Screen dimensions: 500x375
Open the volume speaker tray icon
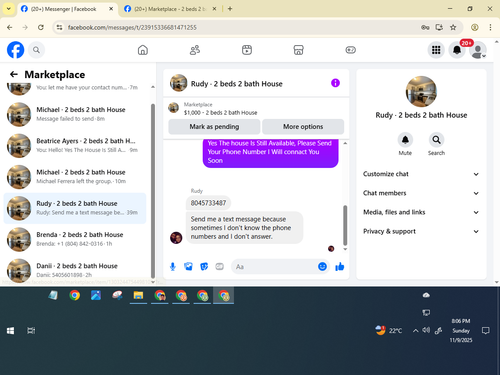(426, 330)
